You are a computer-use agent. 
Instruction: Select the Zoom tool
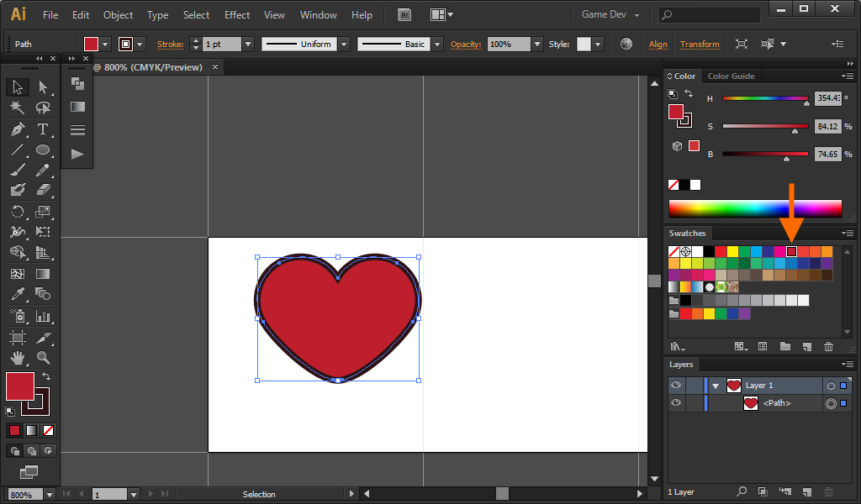[43, 358]
